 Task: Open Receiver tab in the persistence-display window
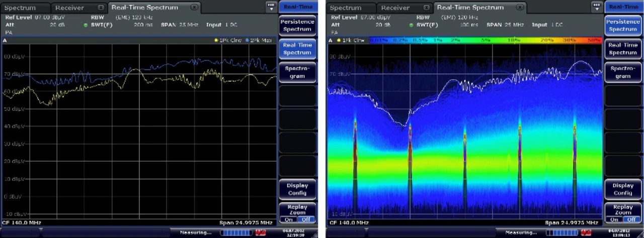click(x=395, y=8)
